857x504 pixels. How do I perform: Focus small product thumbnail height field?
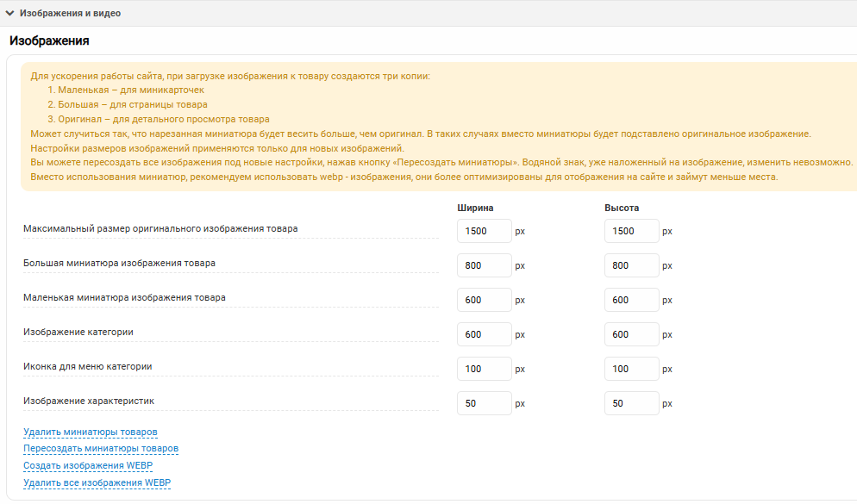click(631, 300)
